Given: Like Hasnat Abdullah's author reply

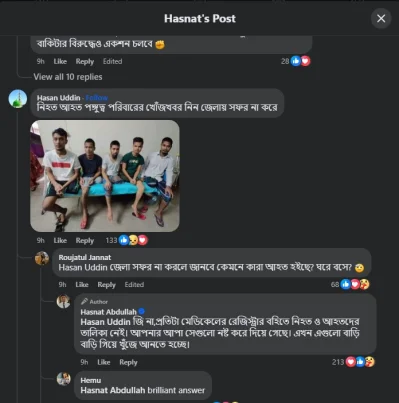Looking at the screenshot, I should pyautogui.click(x=104, y=362).
